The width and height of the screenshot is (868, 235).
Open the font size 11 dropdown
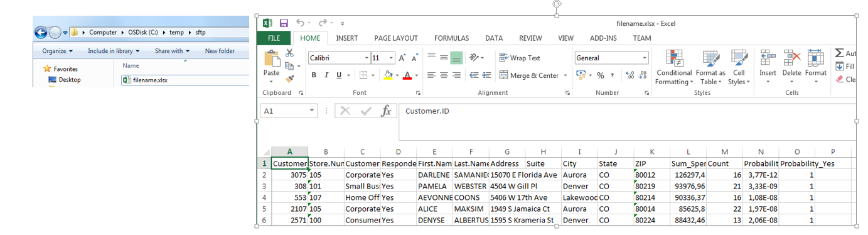(x=392, y=58)
